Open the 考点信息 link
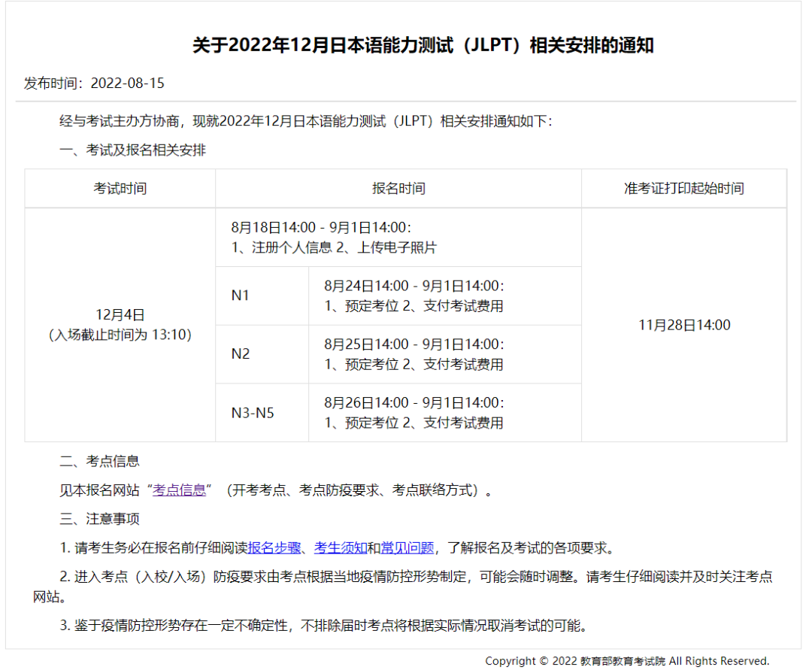Viewport: 812px width, 670px height. pyautogui.click(x=179, y=490)
